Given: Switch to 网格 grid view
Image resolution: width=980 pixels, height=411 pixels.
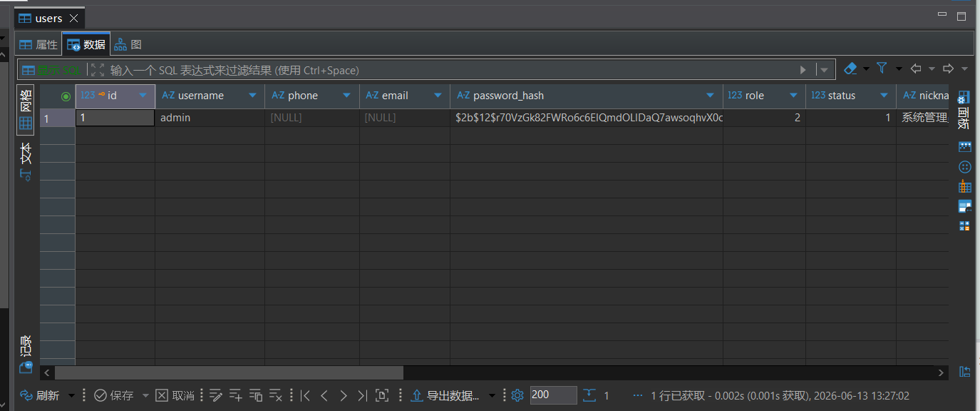Looking at the screenshot, I should click(x=26, y=111).
